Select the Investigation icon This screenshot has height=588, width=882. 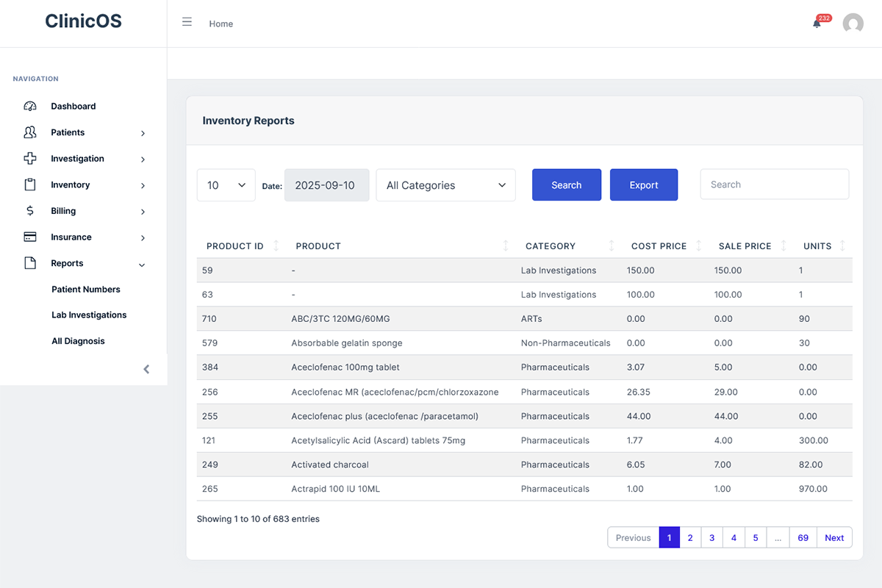(x=29, y=158)
